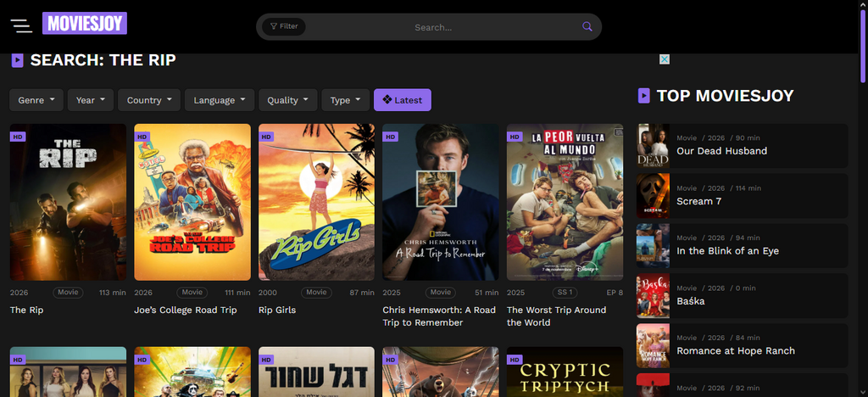Toggle the Latest sort button
The width and height of the screenshot is (868, 397).
403,100
